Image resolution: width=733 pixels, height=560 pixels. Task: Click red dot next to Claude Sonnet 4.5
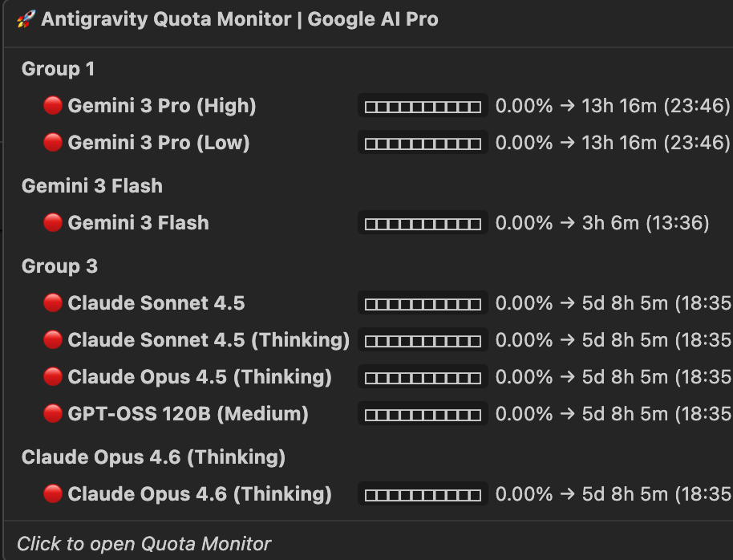pyautogui.click(x=53, y=303)
